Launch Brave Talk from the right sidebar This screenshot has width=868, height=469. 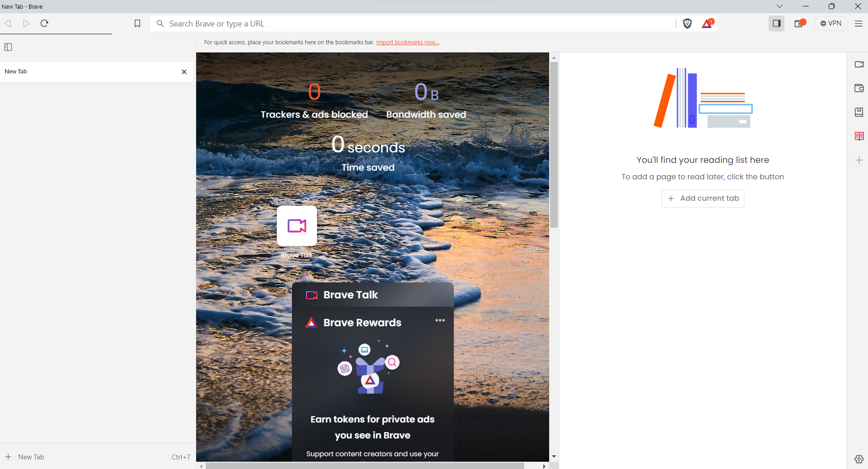(859, 64)
